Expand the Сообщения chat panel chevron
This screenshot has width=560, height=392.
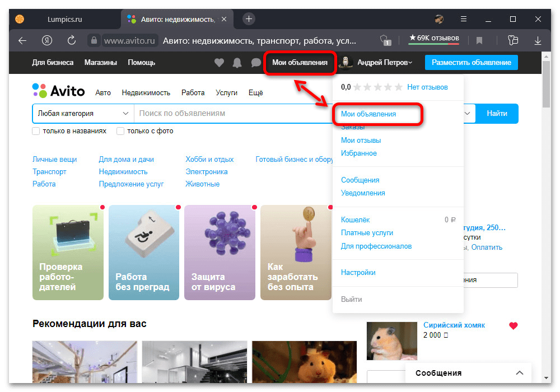(519, 373)
